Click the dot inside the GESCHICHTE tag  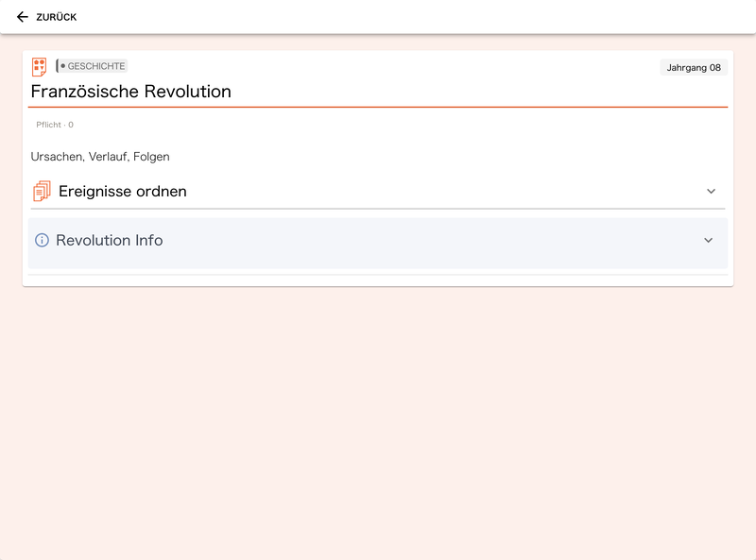[62, 66]
